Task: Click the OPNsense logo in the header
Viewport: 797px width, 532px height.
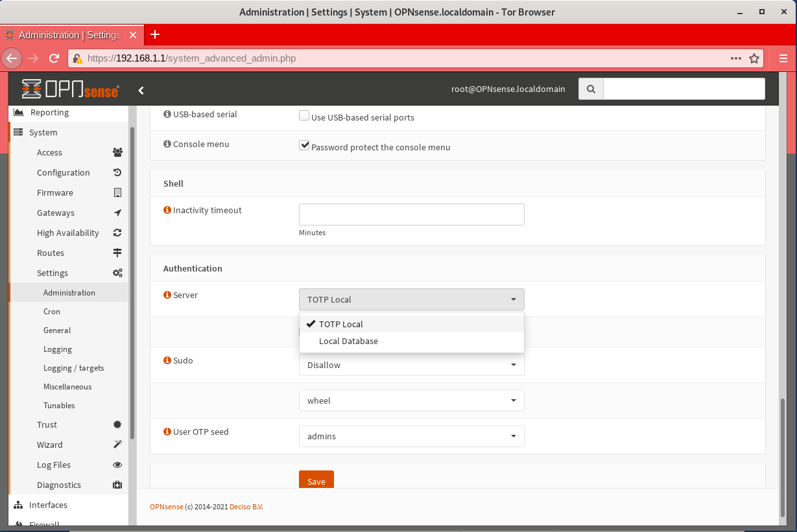Action: pyautogui.click(x=71, y=89)
